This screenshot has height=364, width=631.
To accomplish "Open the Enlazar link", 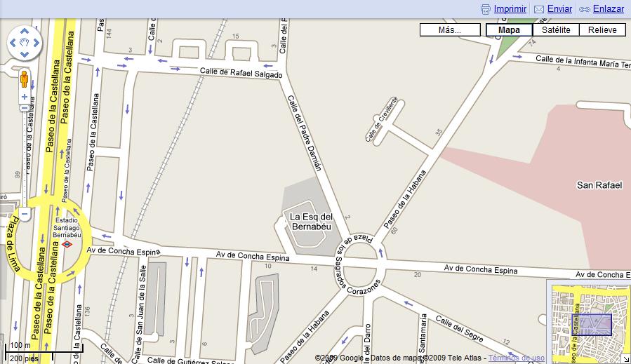I will 609,9.
